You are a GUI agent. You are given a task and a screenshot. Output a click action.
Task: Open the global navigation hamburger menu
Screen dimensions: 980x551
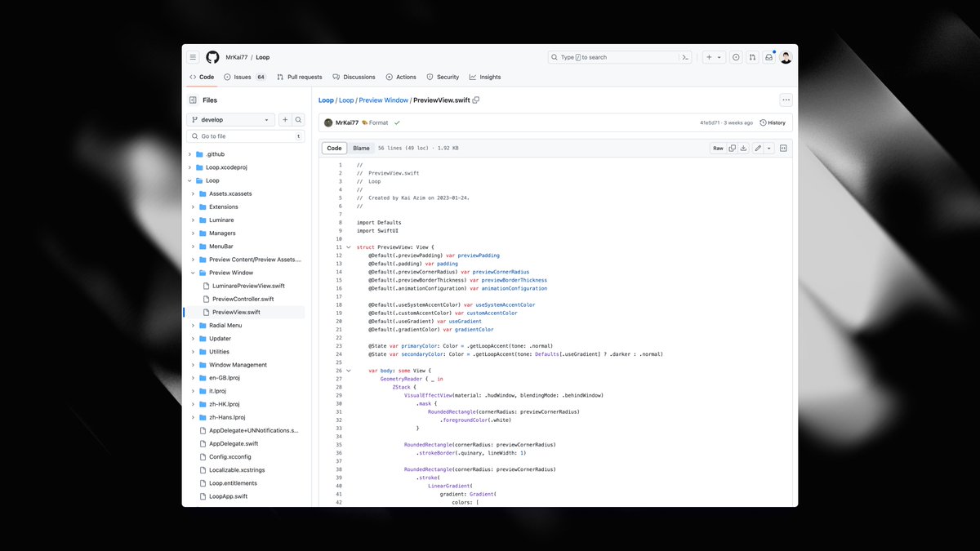193,57
